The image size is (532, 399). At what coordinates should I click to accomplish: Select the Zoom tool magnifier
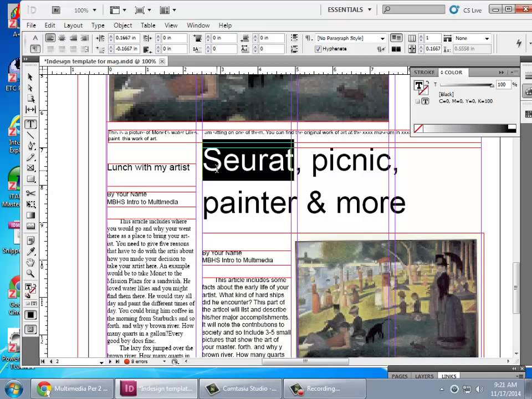point(30,273)
